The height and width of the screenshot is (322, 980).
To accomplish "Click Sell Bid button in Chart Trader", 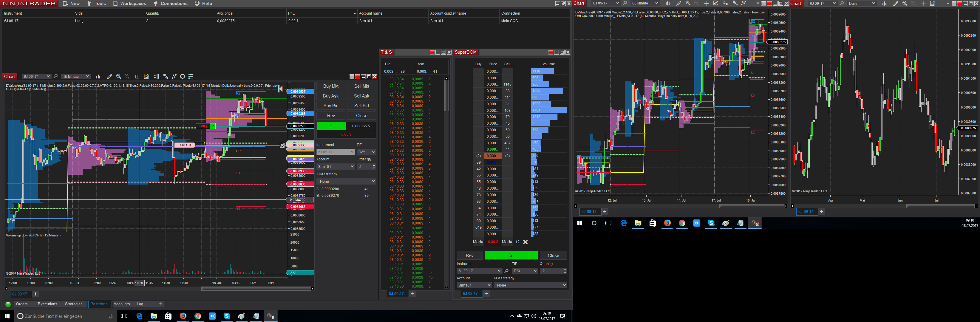I will (361, 106).
